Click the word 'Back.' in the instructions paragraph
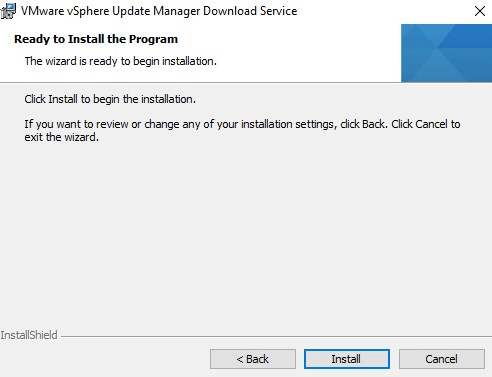This screenshot has width=492, height=377. coord(375,124)
